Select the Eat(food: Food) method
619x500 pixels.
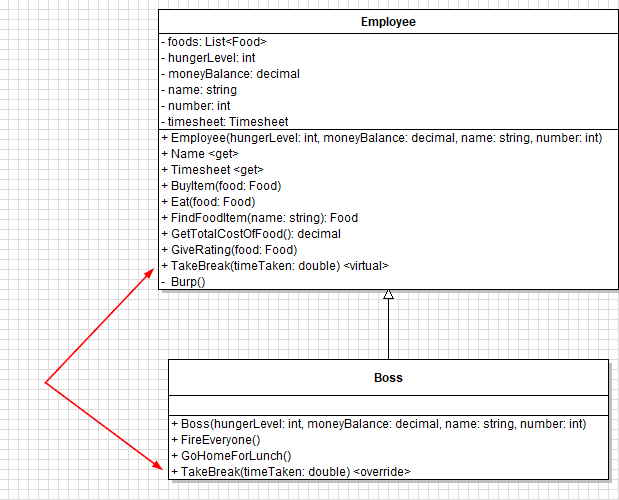click(212, 202)
